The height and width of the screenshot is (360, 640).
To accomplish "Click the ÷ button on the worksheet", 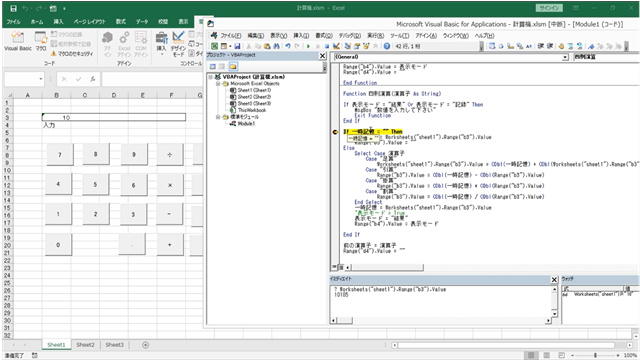I will tap(170, 154).
